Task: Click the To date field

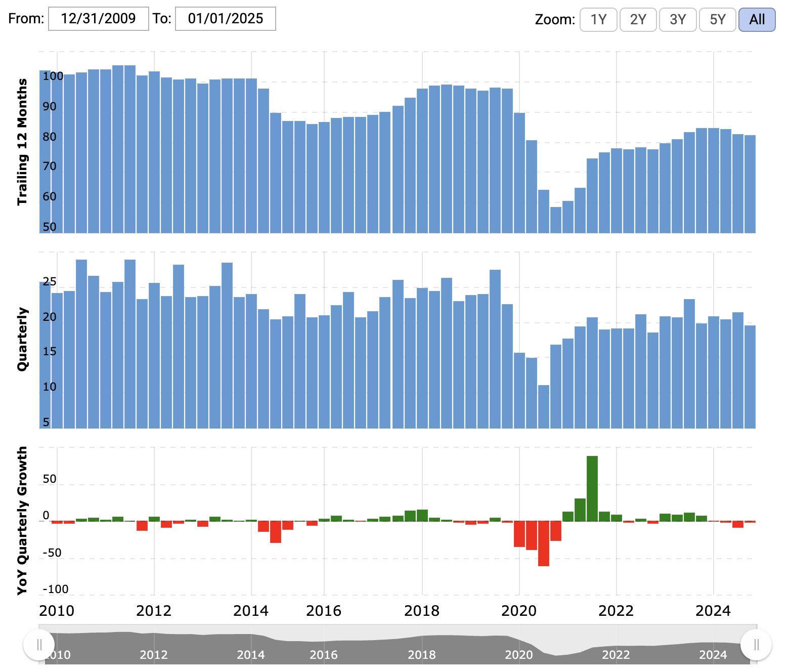Action: (226, 19)
